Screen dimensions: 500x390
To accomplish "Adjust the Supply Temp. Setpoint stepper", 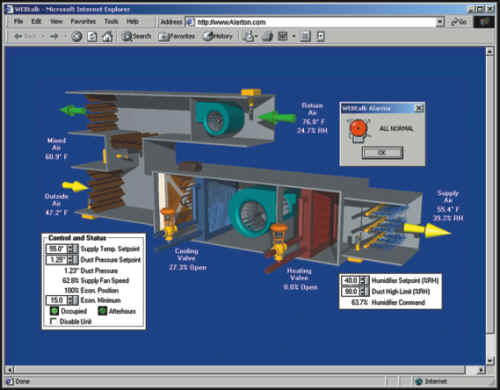I will (x=70, y=249).
